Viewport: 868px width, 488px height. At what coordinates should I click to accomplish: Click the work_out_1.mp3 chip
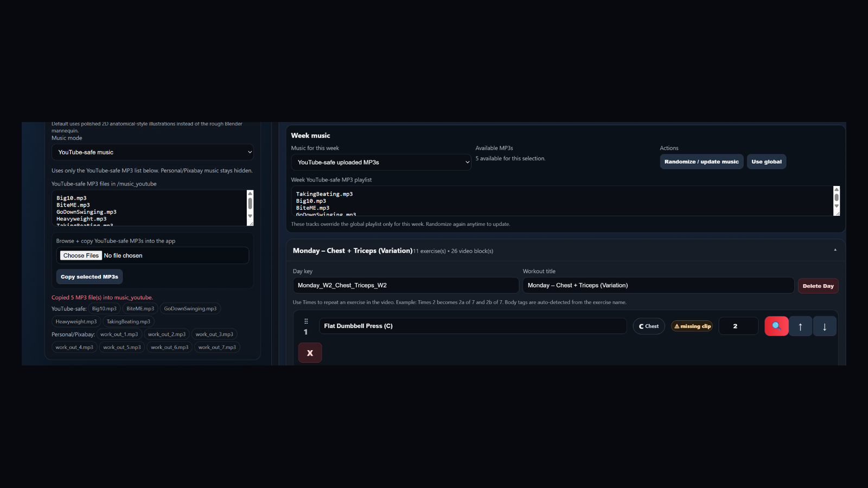tap(119, 334)
